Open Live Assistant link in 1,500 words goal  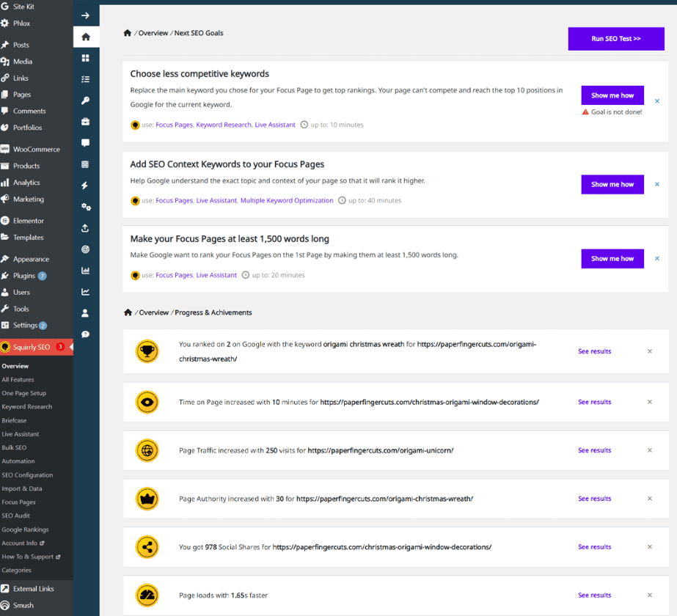(216, 275)
